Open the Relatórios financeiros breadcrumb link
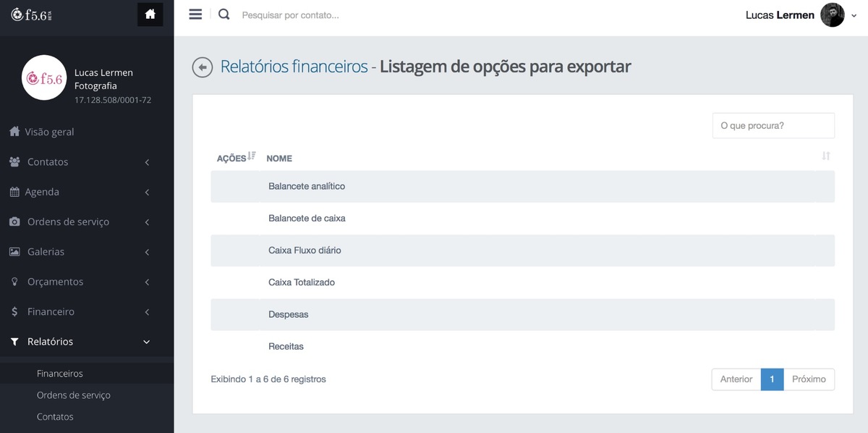 point(294,67)
